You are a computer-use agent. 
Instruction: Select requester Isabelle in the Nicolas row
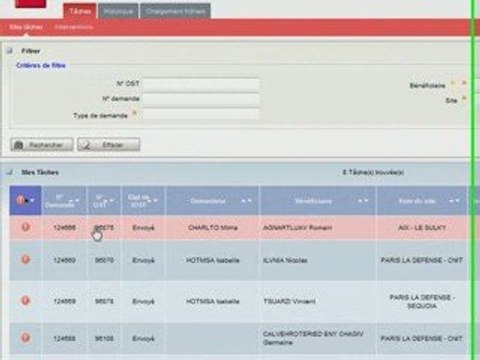[x=213, y=260]
